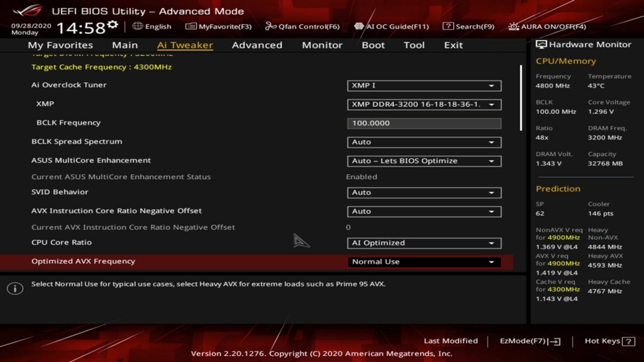Image resolution: width=644 pixels, height=362 pixels.
Task: Click Target Cache Frequency : 4300MHz text
Action: [x=101, y=67]
